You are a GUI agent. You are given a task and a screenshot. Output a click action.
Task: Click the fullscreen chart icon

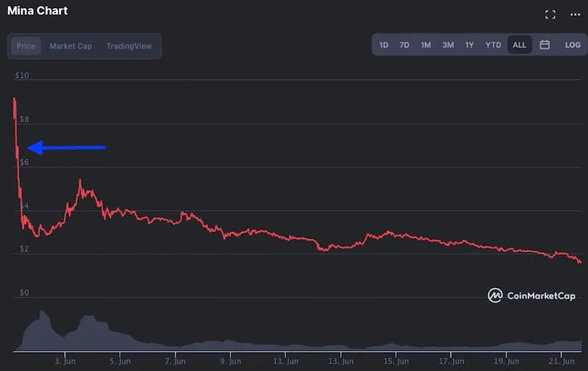[x=550, y=15]
